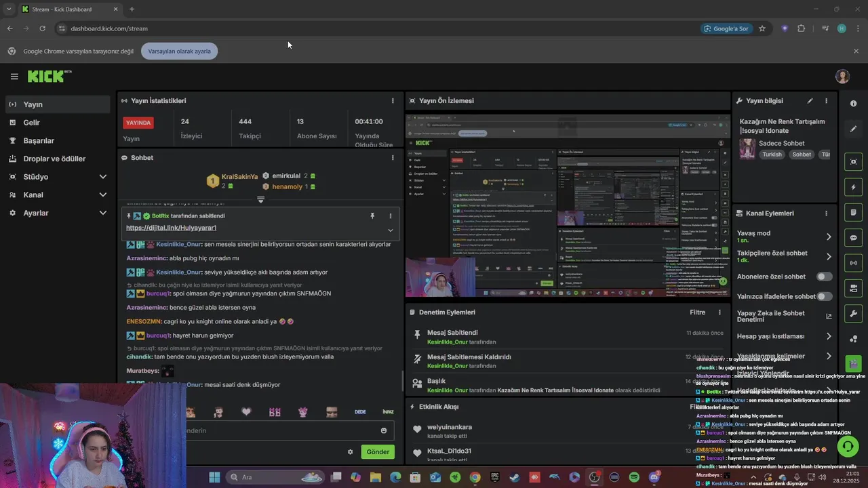
Task: Expand the Kanal sidebar section
Action: click(58, 195)
